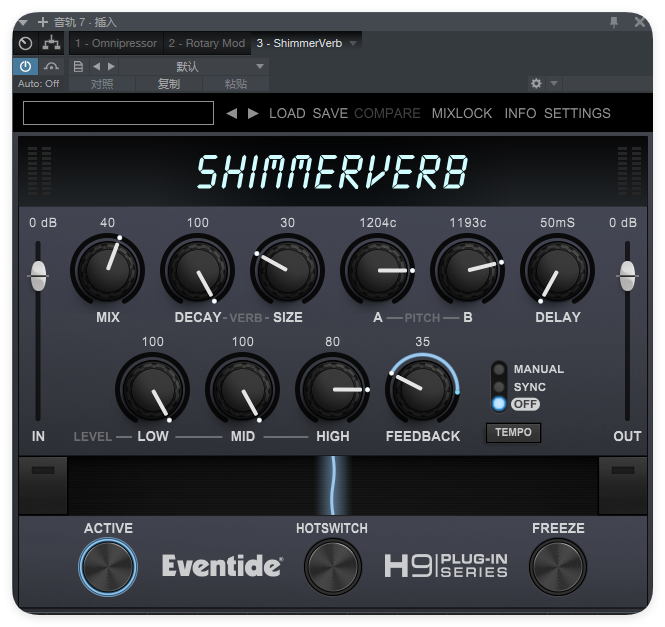Image resolution: width=665 pixels, height=627 pixels.
Task: Click the MIX knob
Action: click(107, 270)
